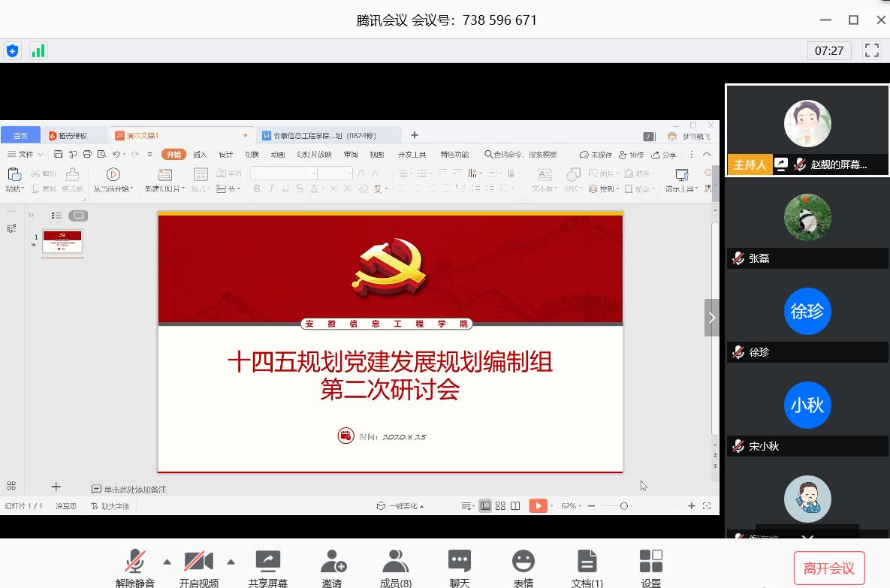Switch to the 插入 ribbon tab

click(x=200, y=154)
